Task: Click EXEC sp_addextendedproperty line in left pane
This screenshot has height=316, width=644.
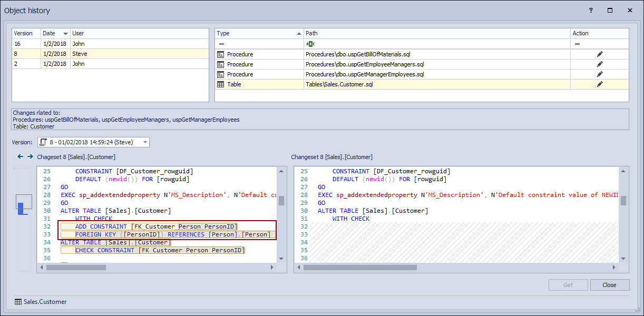Action: click(x=168, y=195)
